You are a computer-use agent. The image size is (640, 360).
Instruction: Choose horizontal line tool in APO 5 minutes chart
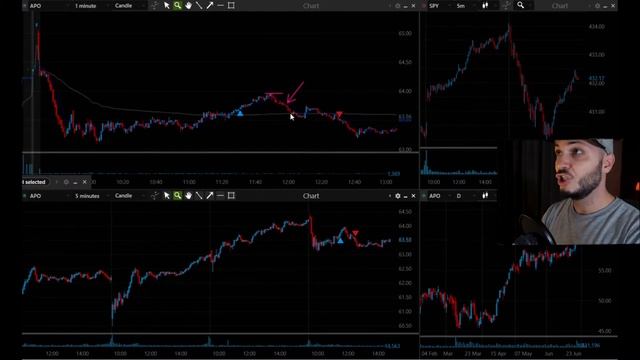tap(220, 196)
